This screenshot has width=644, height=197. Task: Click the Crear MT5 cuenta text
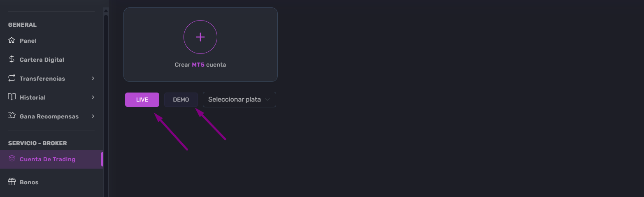(x=200, y=65)
